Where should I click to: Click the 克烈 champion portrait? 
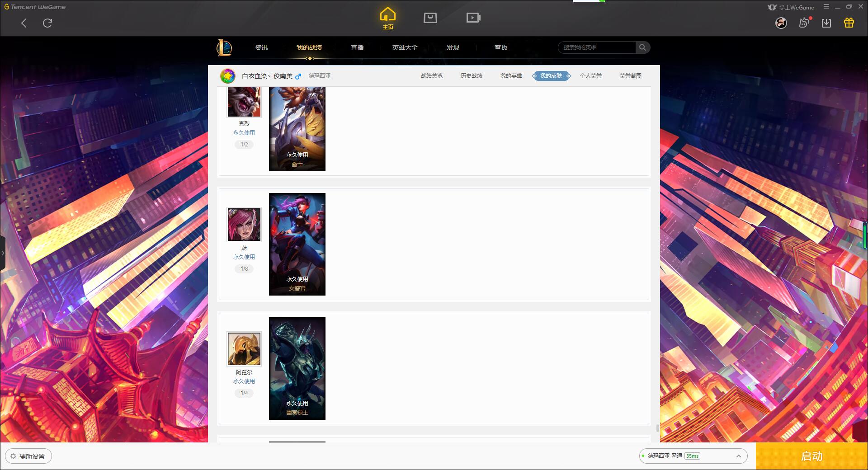pos(244,102)
